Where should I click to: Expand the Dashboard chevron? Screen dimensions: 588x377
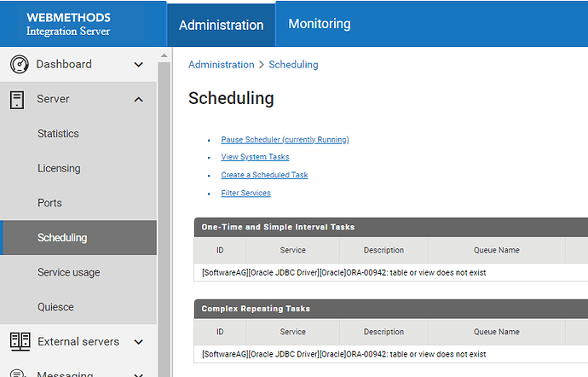pyautogui.click(x=138, y=65)
